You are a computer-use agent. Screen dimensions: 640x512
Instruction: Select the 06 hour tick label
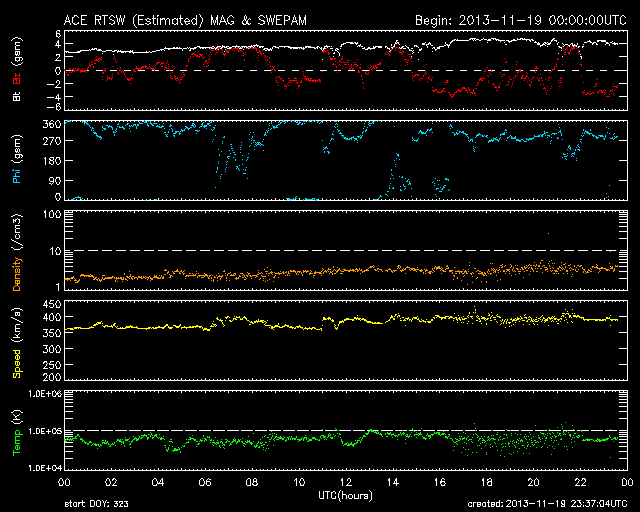coord(205,483)
